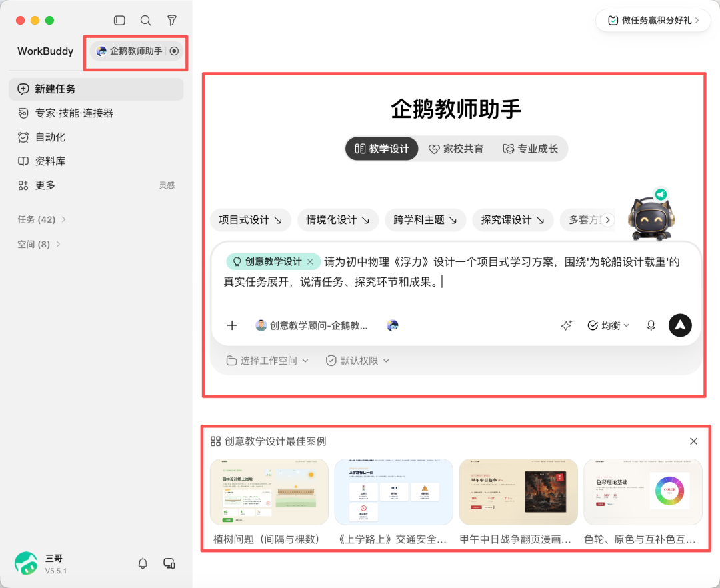Click the funnel filter icon in sidebar header
720x588 pixels.
pos(172,20)
